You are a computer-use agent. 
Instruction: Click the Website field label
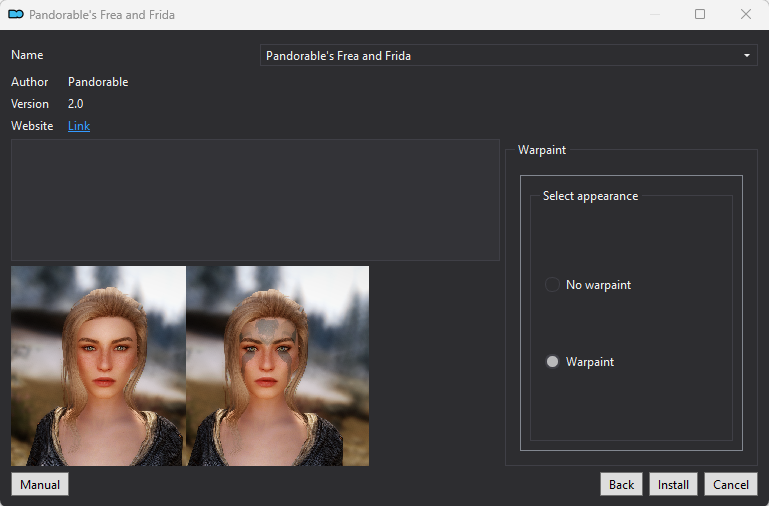coord(32,126)
